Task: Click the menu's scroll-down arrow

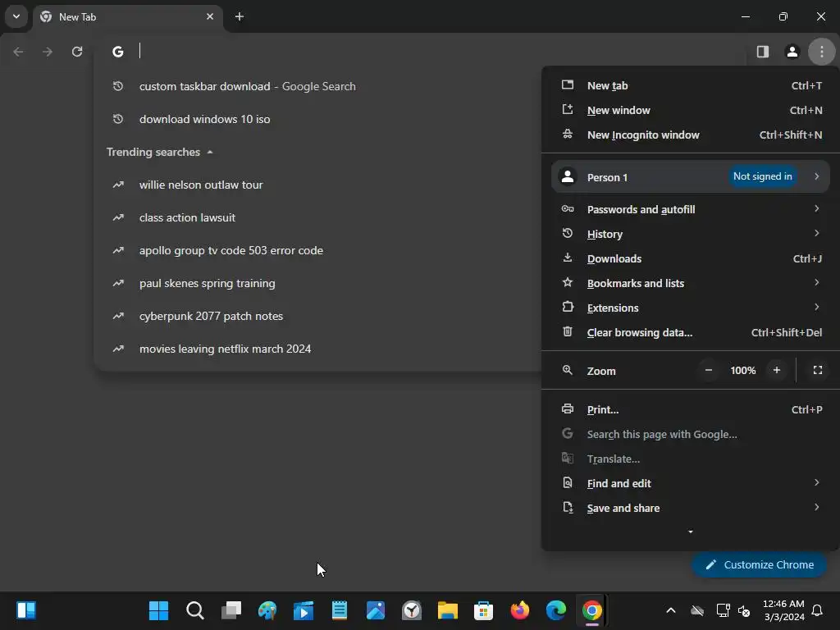Action: (691, 532)
